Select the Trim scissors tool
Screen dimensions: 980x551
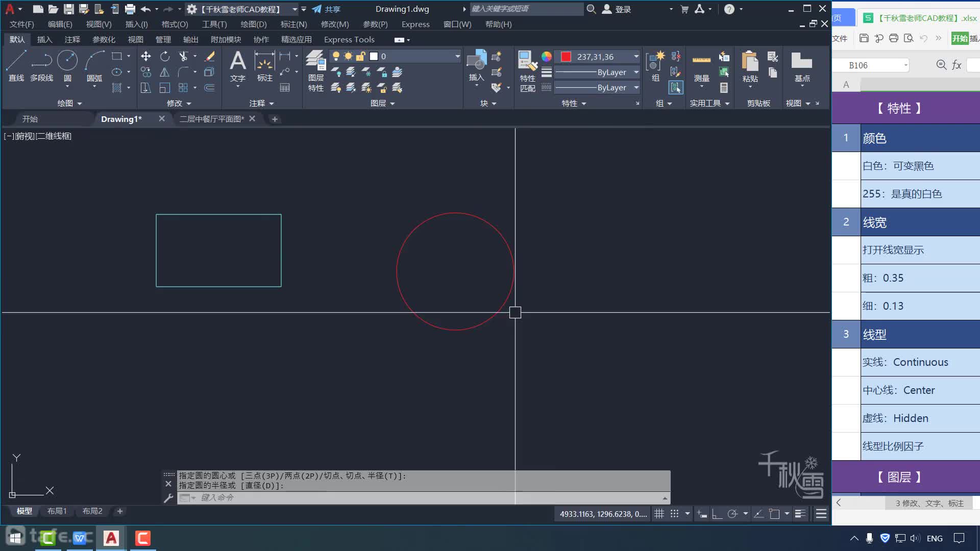tap(183, 56)
